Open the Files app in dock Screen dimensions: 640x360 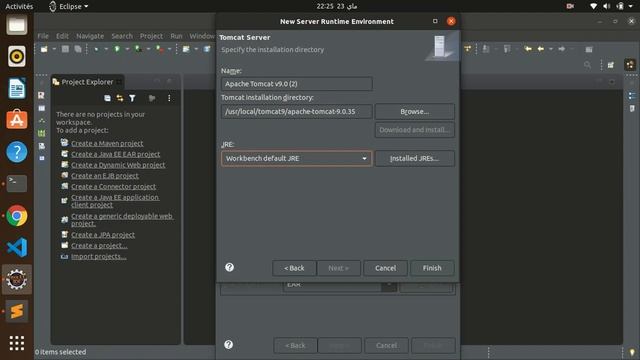[17, 25]
